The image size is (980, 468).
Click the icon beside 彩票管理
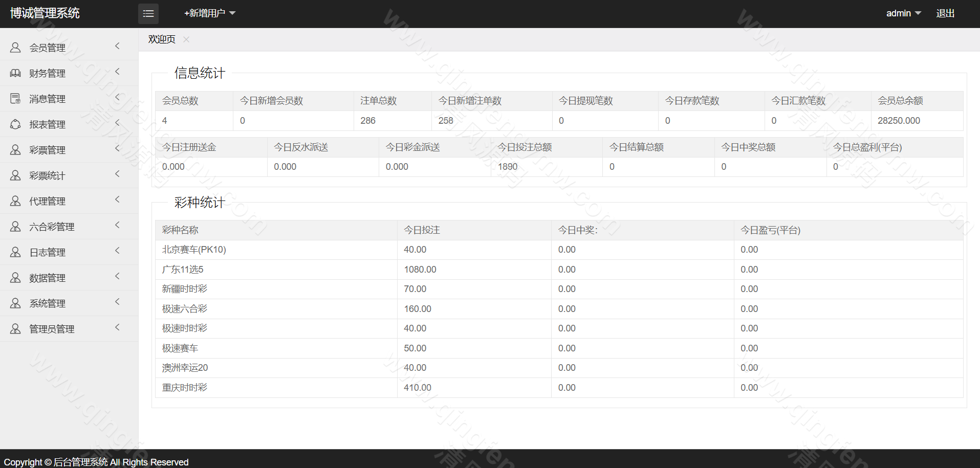(x=15, y=150)
